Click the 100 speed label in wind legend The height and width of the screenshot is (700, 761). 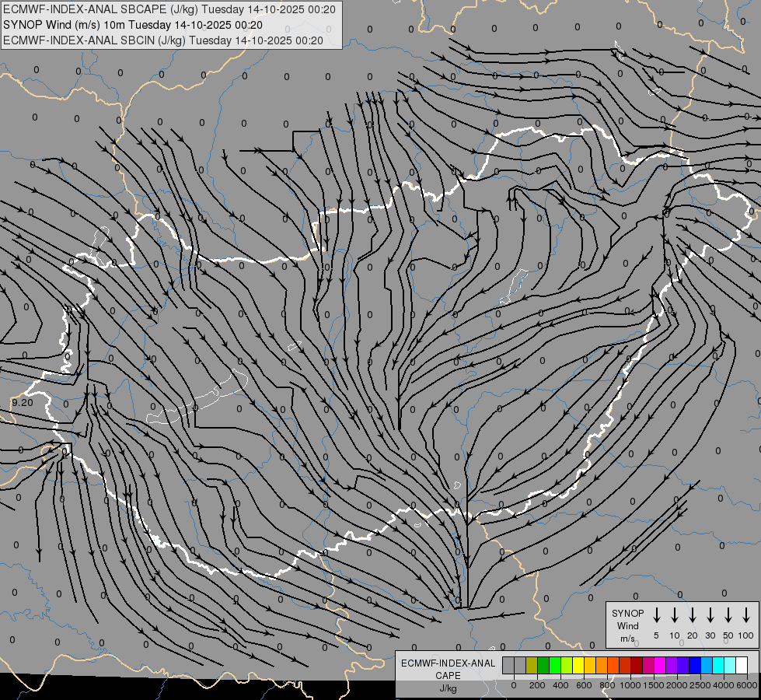click(746, 635)
